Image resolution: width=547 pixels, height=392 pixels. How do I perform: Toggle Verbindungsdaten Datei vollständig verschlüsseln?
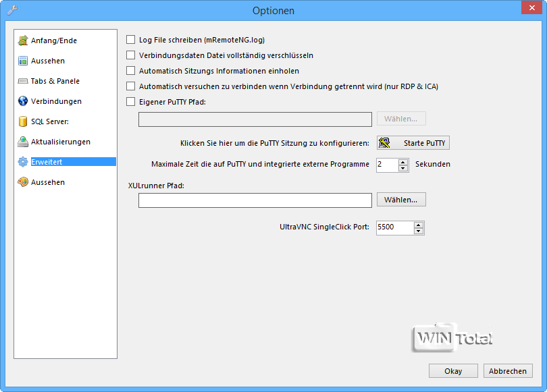[x=130, y=55]
